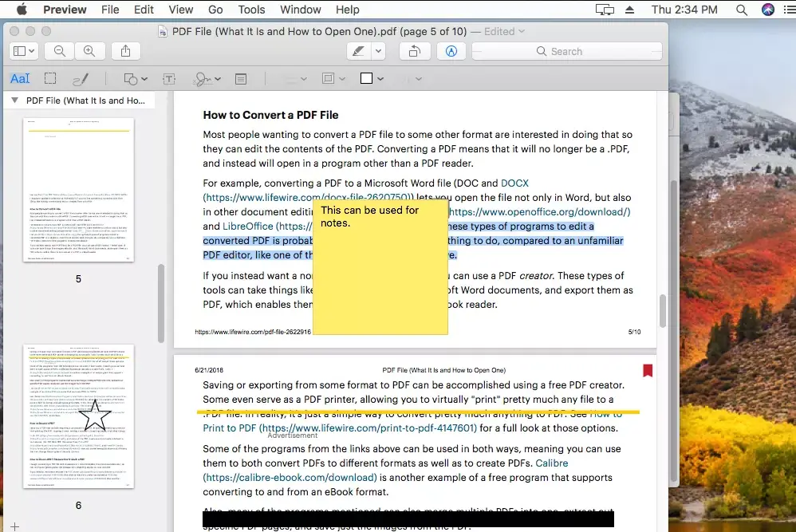
Task: Collapse the PDF File sidebar disclosure triangle
Action: point(14,100)
